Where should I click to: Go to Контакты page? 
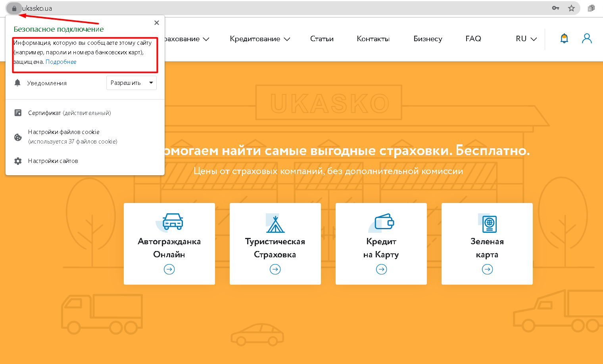coord(373,39)
